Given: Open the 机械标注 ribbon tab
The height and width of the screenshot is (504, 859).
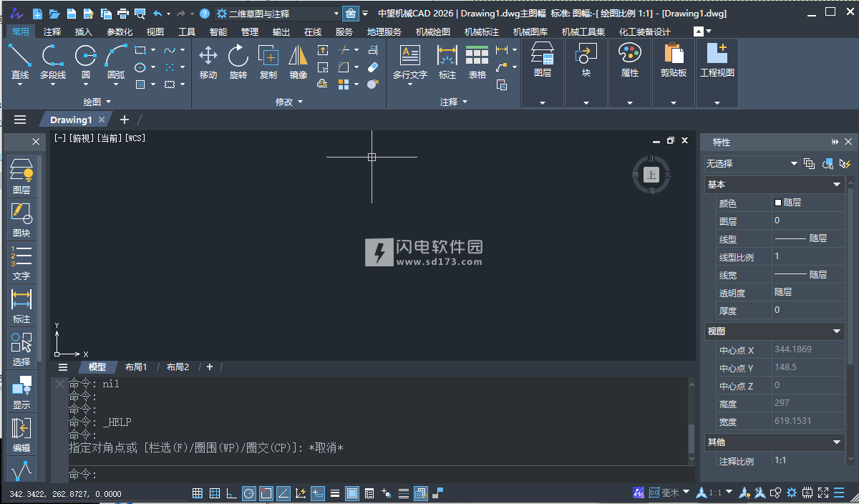Looking at the screenshot, I should (482, 31).
